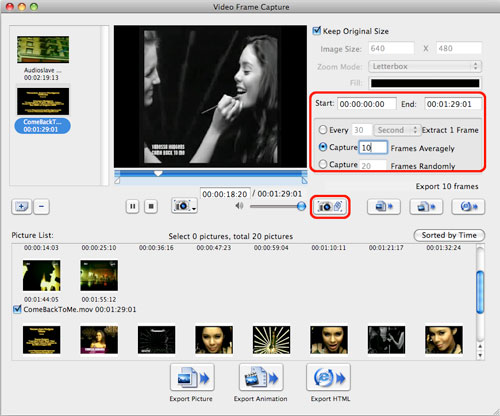500x416 pixels.
Task: Stop the video playback
Action: (151, 207)
